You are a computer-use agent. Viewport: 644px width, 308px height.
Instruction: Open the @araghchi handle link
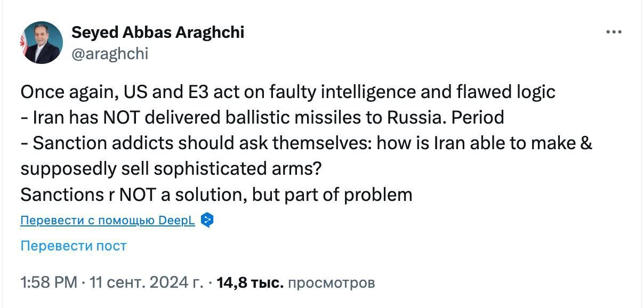pyautogui.click(x=110, y=54)
